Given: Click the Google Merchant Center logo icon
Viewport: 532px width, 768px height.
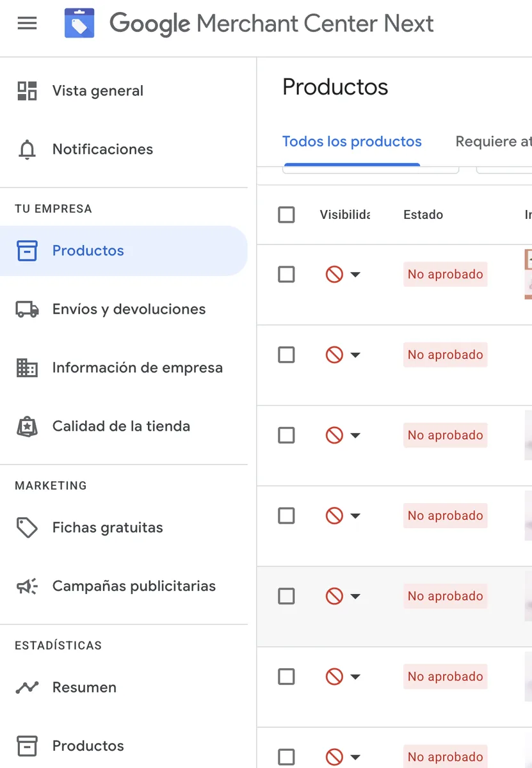Looking at the screenshot, I should tap(79, 24).
